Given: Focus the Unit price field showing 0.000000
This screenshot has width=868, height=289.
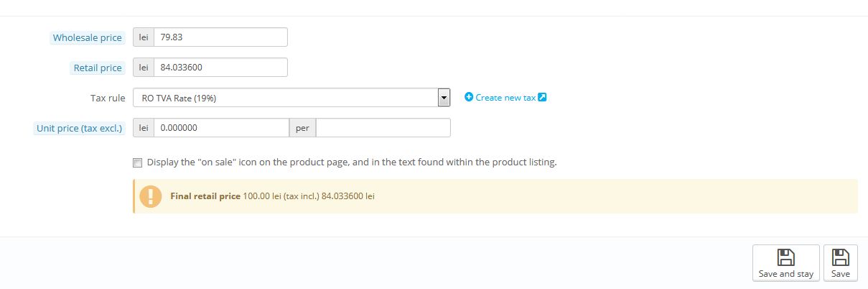Looking at the screenshot, I should pos(220,127).
